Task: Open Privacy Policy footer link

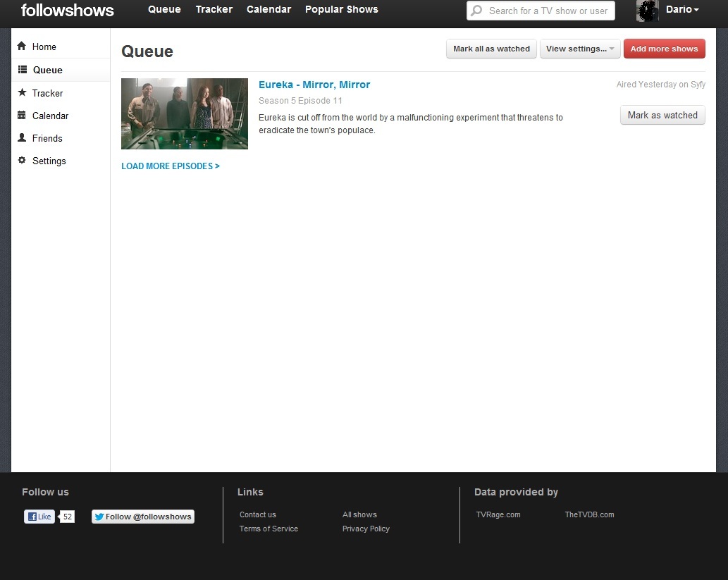Action: (x=366, y=529)
